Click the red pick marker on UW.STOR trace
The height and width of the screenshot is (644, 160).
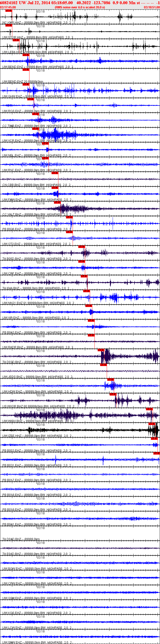pos(9,26)
